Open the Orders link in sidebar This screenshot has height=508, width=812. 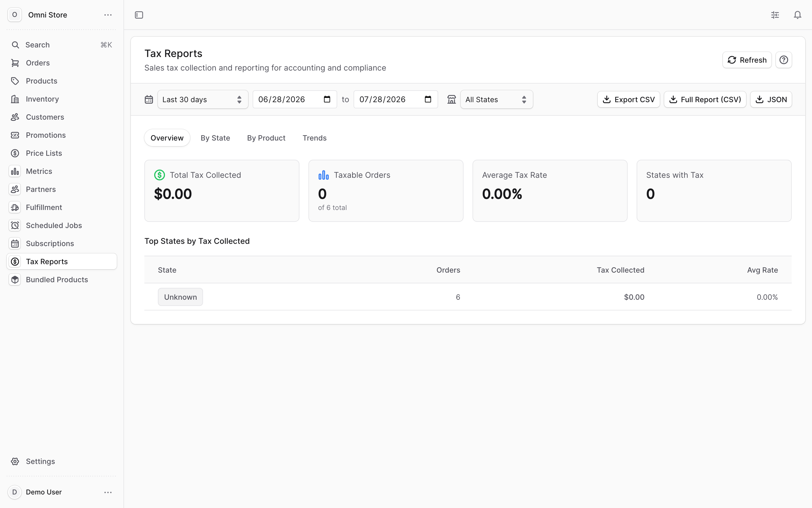(62, 63)
